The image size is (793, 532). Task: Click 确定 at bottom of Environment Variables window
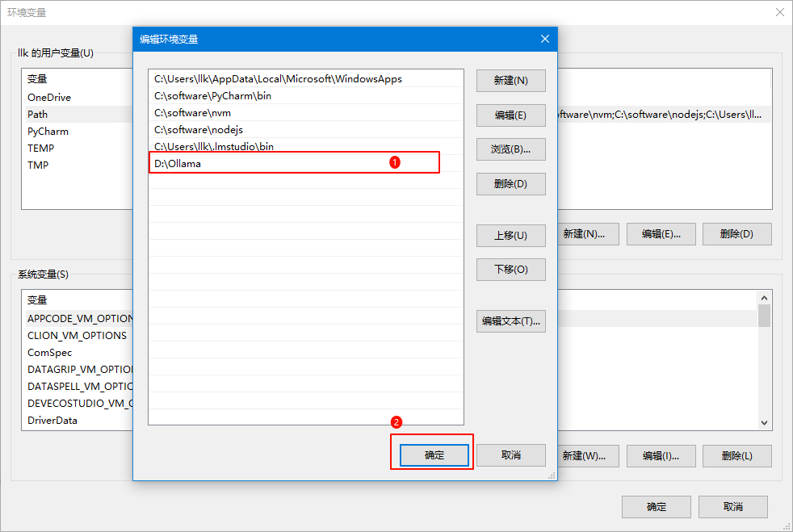pos(656,507)
